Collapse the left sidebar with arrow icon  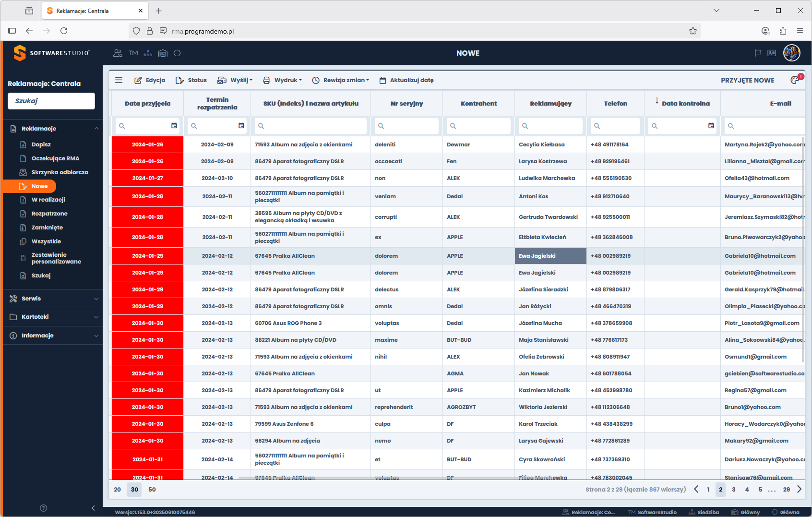(93, 508)
